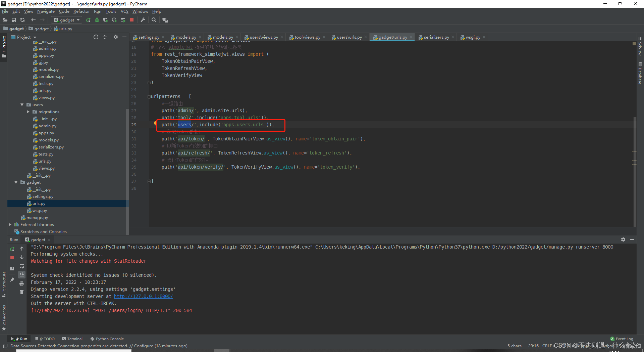Stop the running gadget server from main toolbar
The width and height of the screenshot is (644, 352).
coord(132,20)
